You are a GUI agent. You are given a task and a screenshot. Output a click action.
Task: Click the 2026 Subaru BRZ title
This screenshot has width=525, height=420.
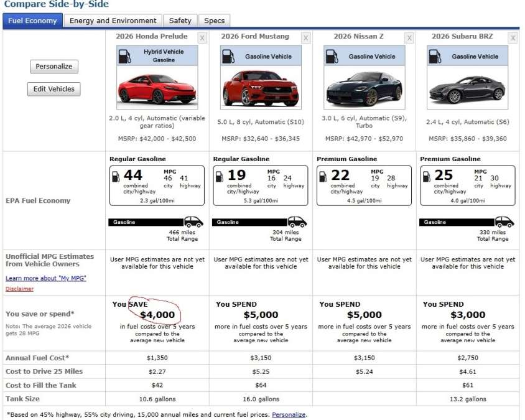[x=462, y=36]
